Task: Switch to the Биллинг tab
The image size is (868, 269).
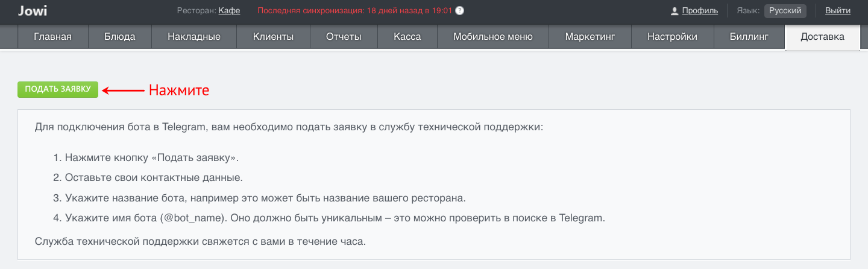Action: (749, 37)
